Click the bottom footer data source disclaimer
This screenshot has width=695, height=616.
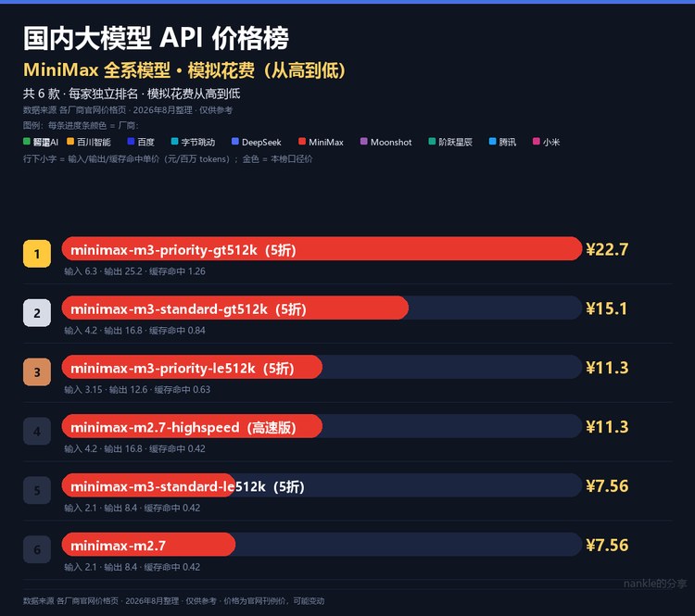[174, 601]
